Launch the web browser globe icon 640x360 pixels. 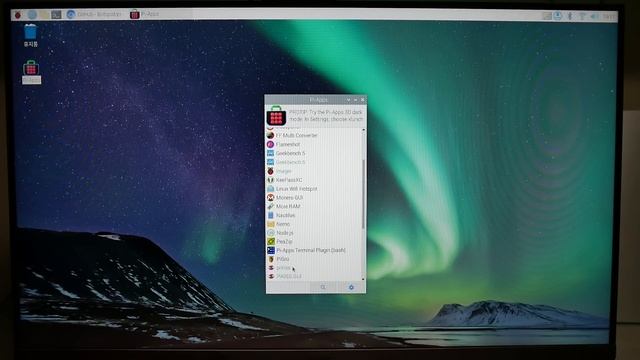(x=32, y=15)
